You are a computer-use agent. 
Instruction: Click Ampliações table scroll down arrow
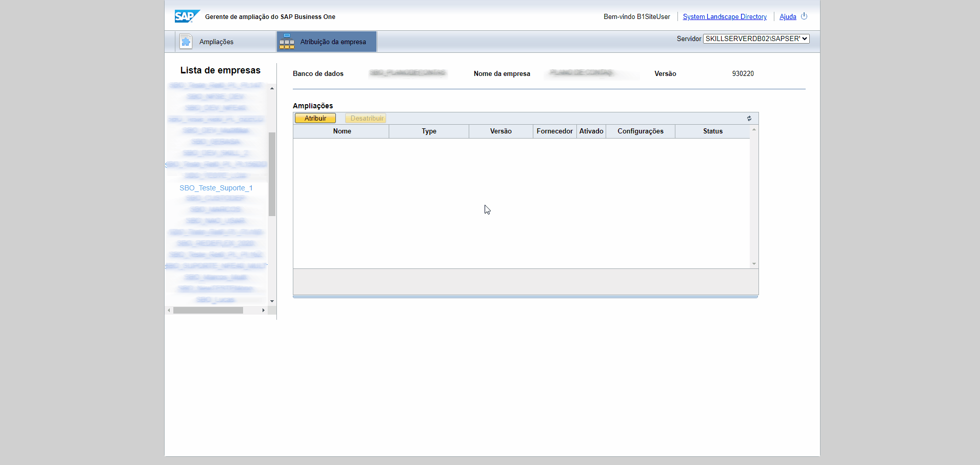[x=754, y=264]
